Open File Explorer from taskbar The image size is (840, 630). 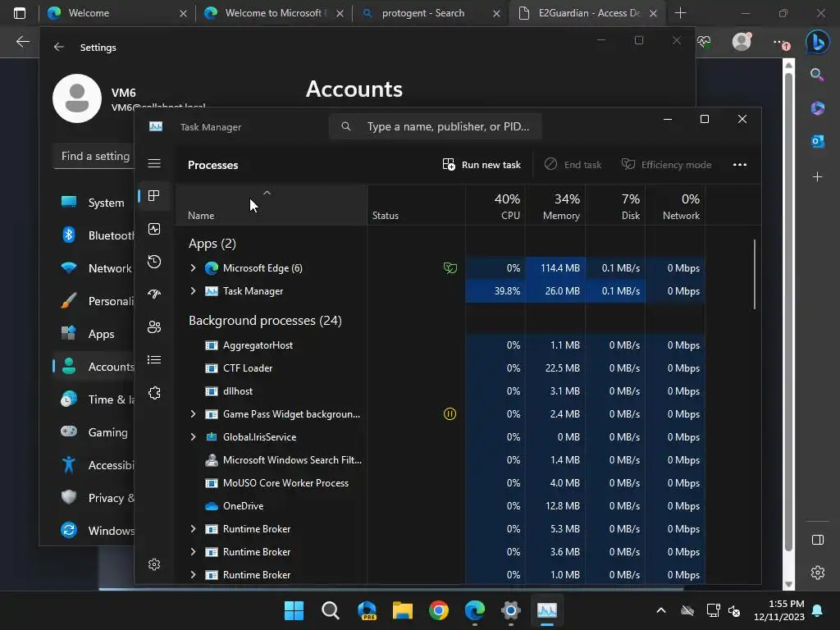coord(402,610)
